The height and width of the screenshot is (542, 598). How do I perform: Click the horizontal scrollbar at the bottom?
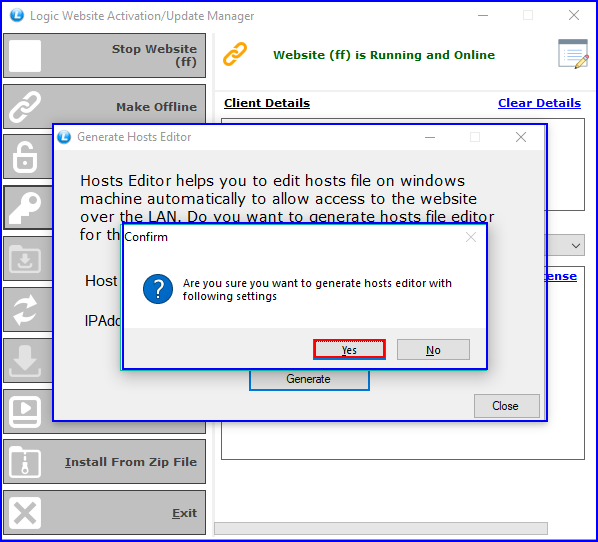[381, 528]
